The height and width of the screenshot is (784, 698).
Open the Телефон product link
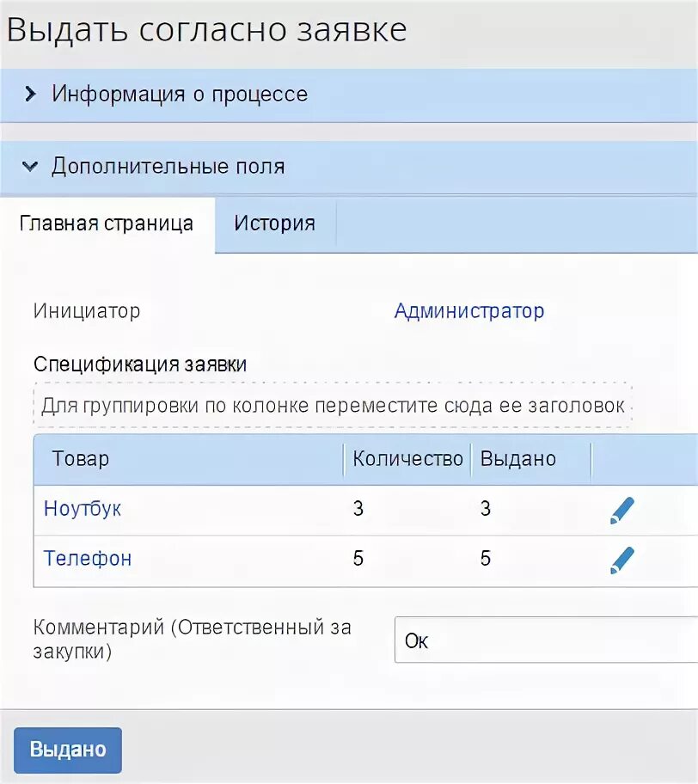pos(88,558)
